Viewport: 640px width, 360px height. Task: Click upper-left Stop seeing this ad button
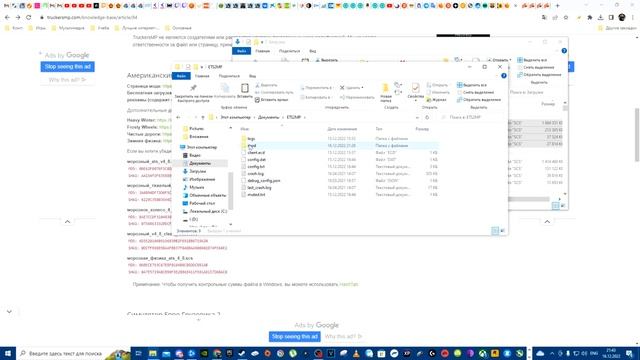(67, 67)
